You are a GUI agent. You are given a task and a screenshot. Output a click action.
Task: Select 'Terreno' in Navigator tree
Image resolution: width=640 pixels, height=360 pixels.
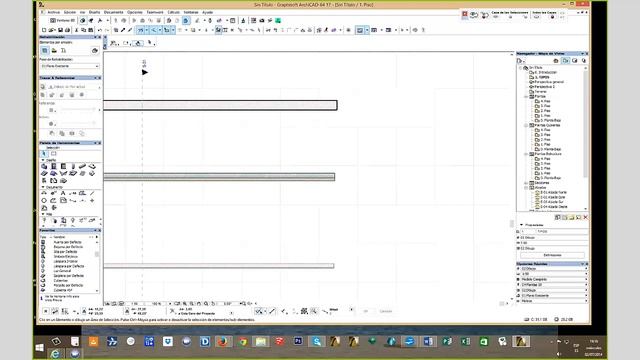[x=540, y=92]
